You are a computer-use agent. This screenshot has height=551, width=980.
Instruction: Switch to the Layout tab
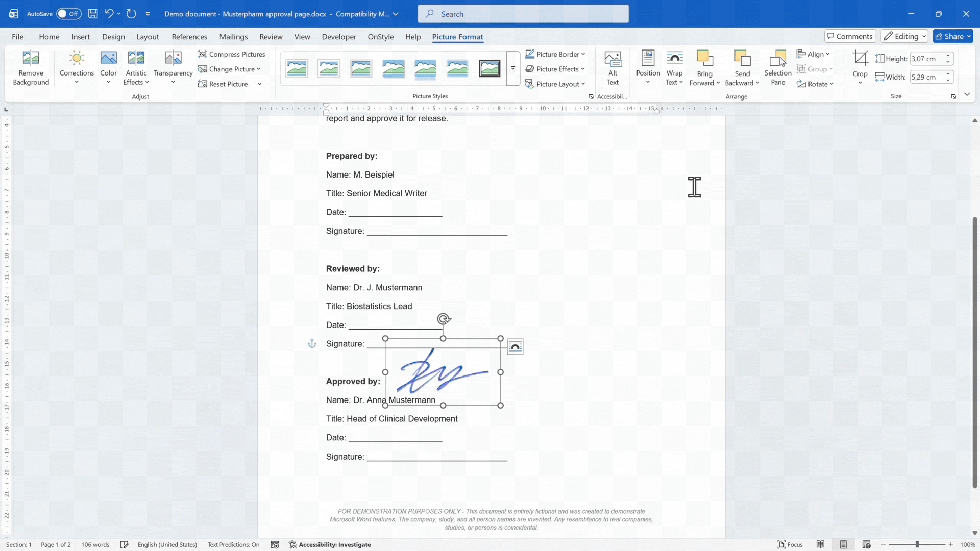(148, 37)
